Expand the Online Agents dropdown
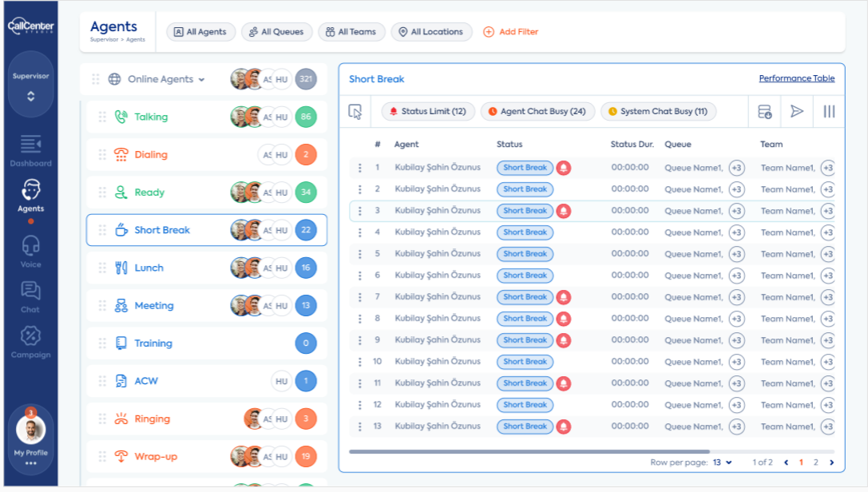The height and width of the screenshot is (492, 868). click(x=166, y=79)
